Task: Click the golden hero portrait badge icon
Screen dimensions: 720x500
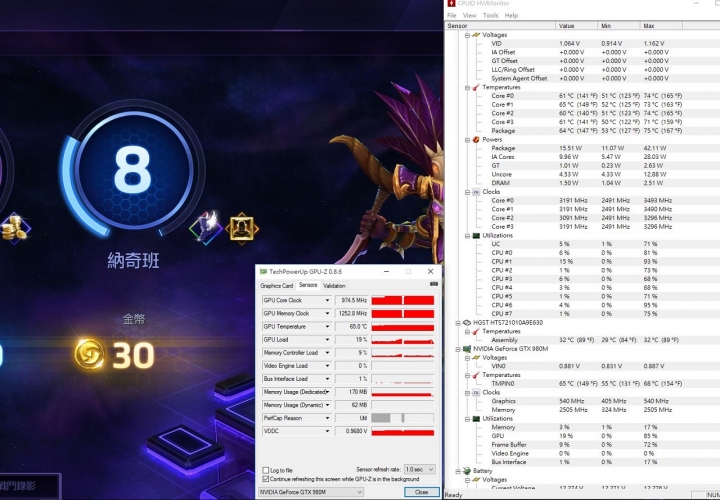Action: click(242, 228)
